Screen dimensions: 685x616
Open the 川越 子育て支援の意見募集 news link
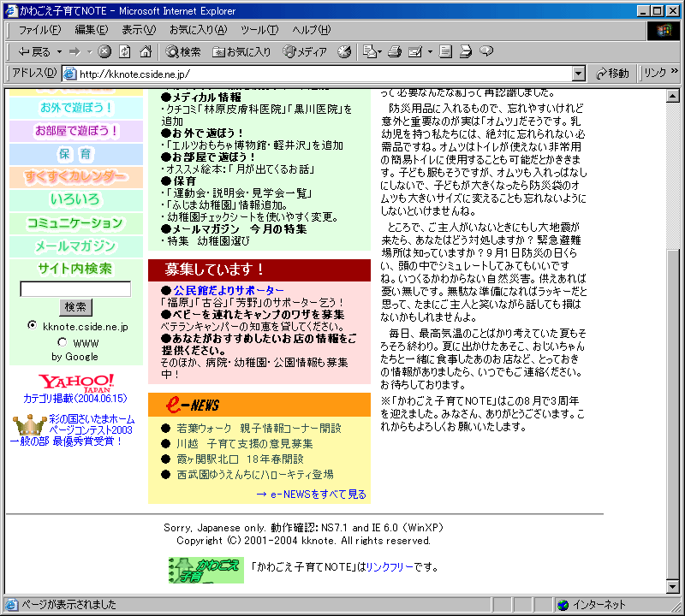pos(245,444)
